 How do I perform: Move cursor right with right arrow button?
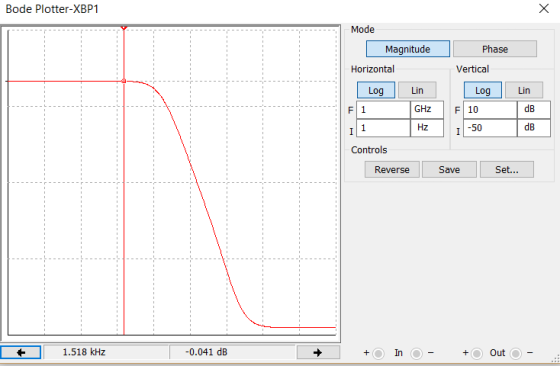tap(318, 352)
